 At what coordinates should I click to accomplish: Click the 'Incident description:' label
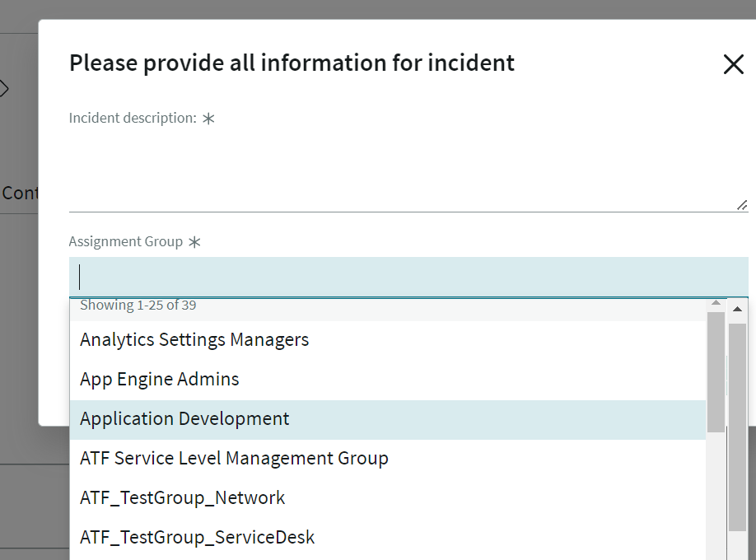[x=133, y=118]
